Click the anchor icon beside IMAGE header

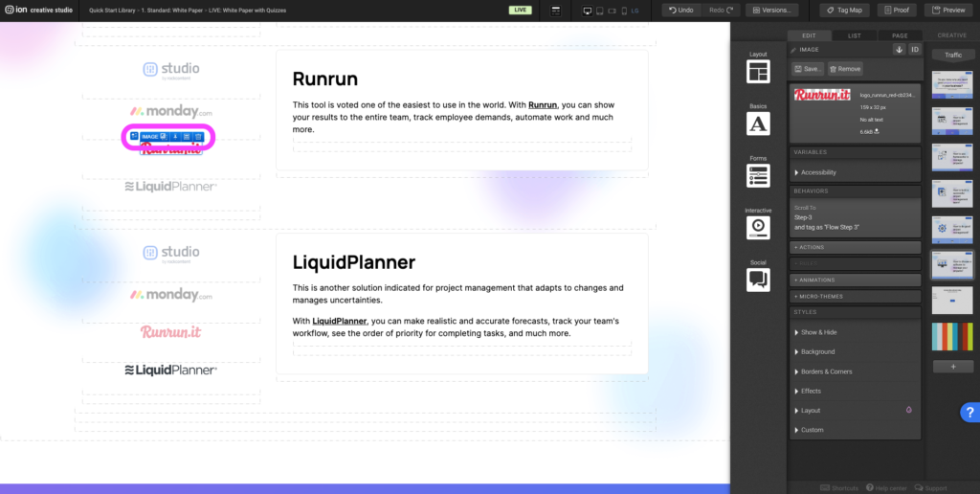899,50
